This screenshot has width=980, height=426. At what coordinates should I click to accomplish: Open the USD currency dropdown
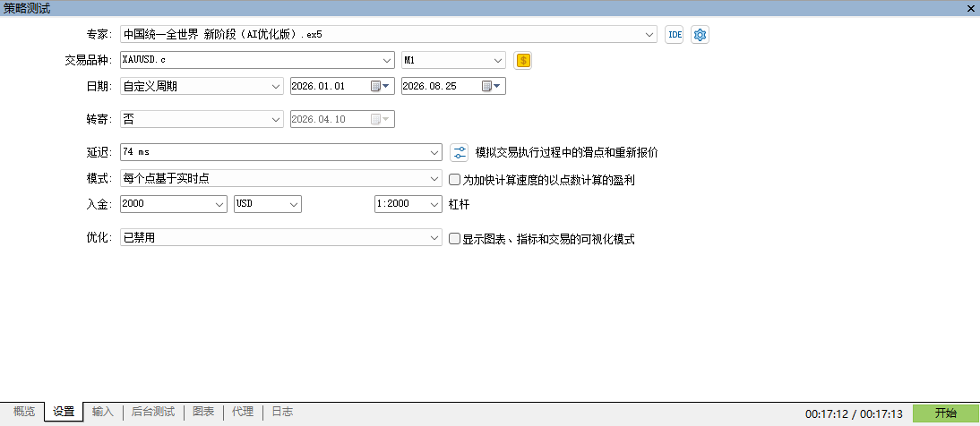tap(295, 204)
